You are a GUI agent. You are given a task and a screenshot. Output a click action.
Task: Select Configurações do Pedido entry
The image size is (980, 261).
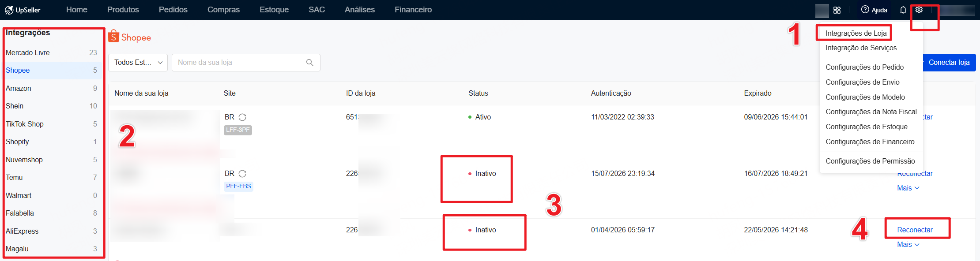click(865, 67)
